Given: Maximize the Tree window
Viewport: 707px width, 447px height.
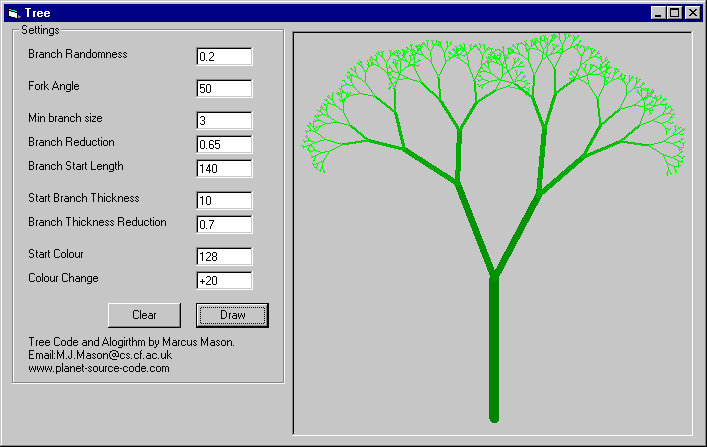Looking at the screenshot, I should point(674,13).
